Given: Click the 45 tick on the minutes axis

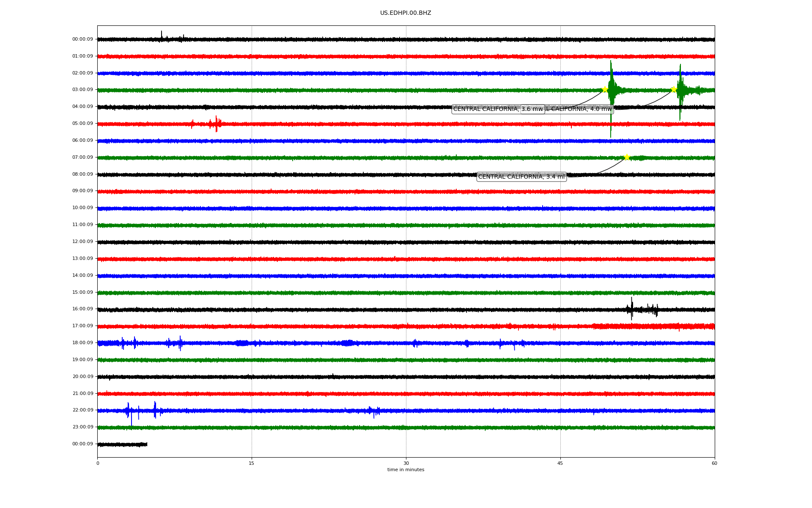Looking at the screenshot, I should [x=560, y=463].
